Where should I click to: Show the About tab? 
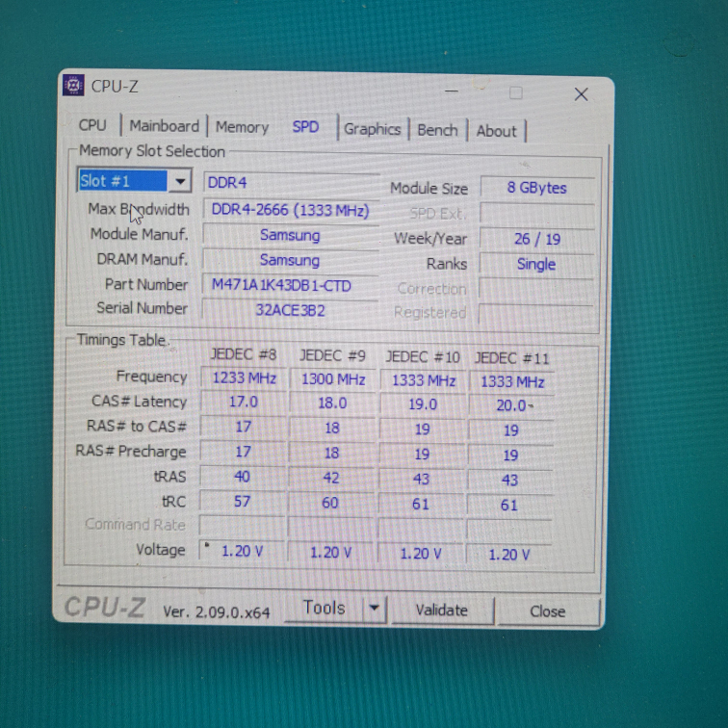tap(496, 131)
